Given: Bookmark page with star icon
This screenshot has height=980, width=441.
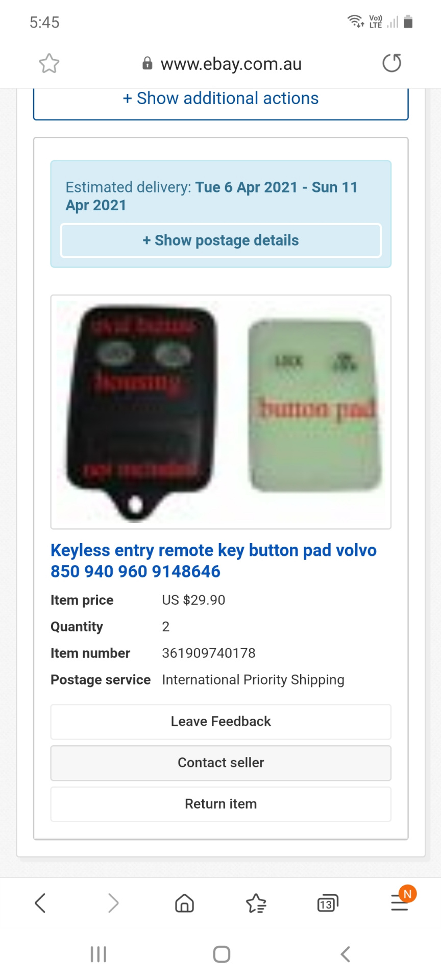Looking at the screenshot, I should 50,64.
